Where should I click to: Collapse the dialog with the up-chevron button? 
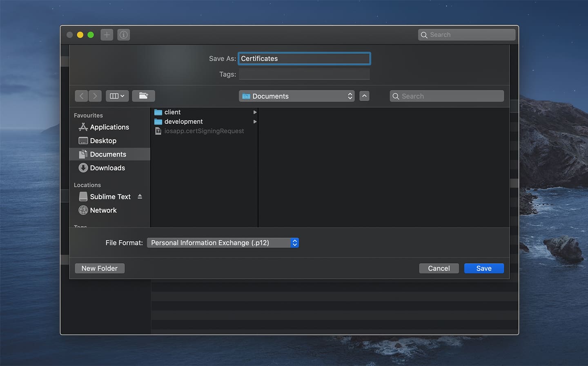click(364, 96)
